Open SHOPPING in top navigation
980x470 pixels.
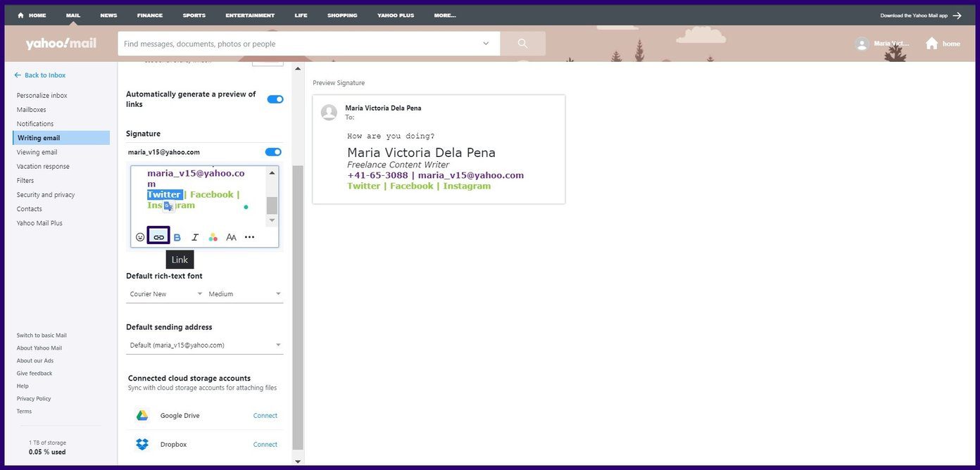click(x=342, y=15)
